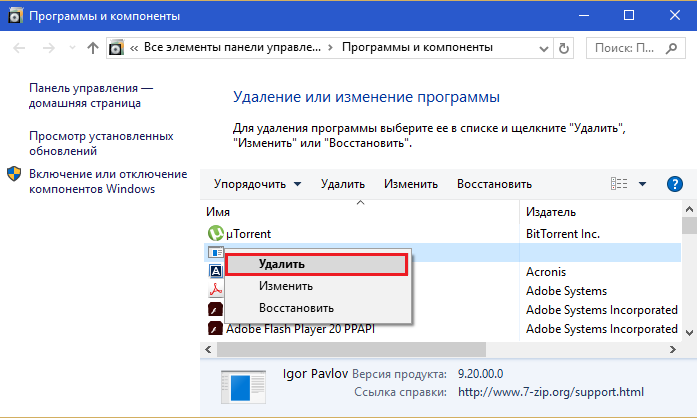The image size is (697, 418).
Task: Open the 7-zip.org support link
Action: click(551, 392)
